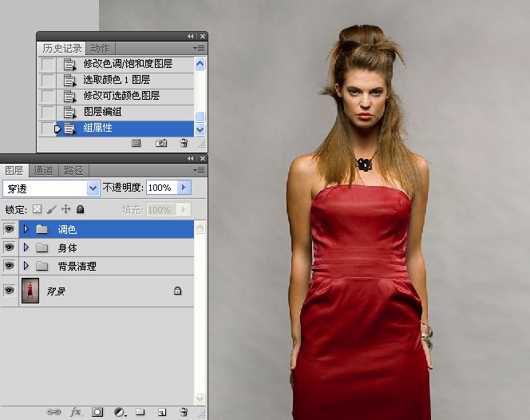Switch to the 历史记录 tab

(x=61, y=49)
